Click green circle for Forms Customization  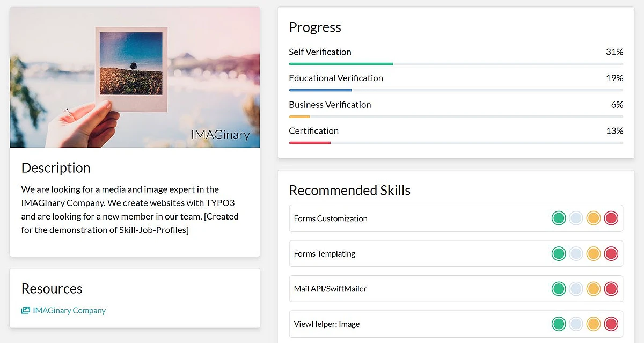point(559,218)
